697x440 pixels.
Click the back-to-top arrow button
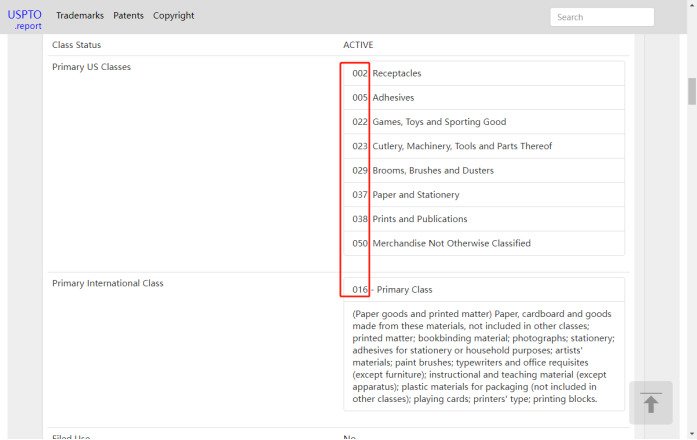[x=651, y=403]
